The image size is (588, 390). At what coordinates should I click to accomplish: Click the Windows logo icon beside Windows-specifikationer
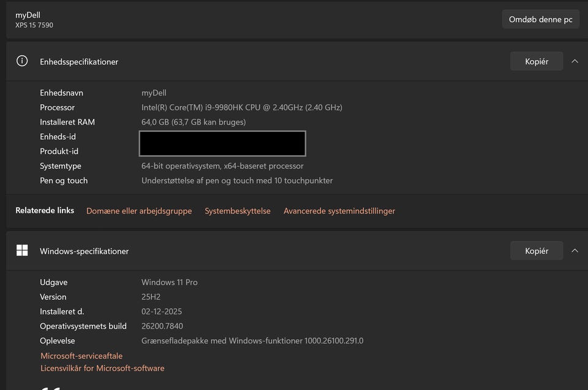pyautogui.click(x=22, y=250)
